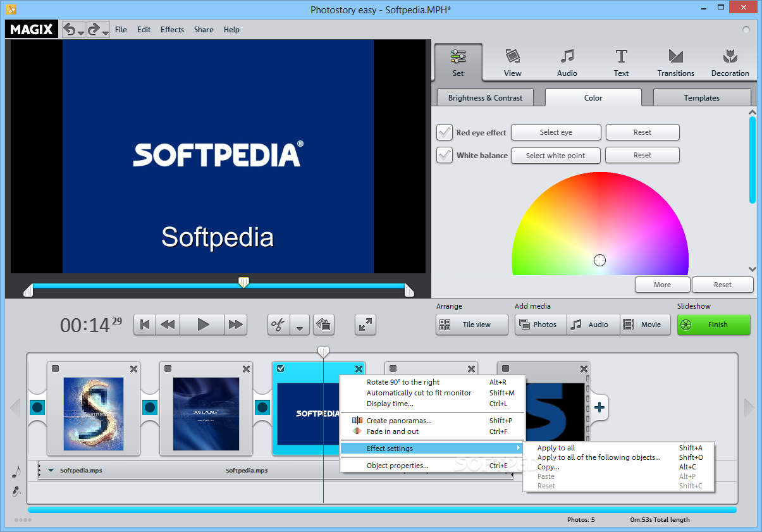Uncheck the selected third photo's checkbox
Viewport: 762px width, 532px height.
tap(281, 369)
